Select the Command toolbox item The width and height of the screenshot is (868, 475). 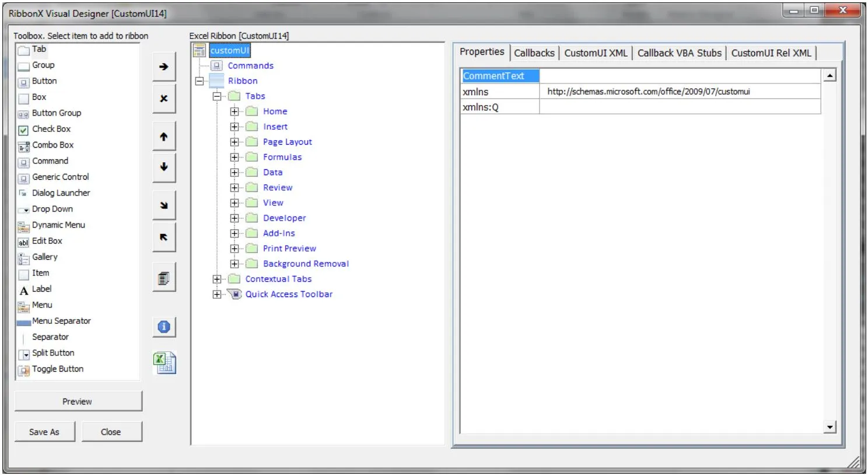tap(50, 161)
